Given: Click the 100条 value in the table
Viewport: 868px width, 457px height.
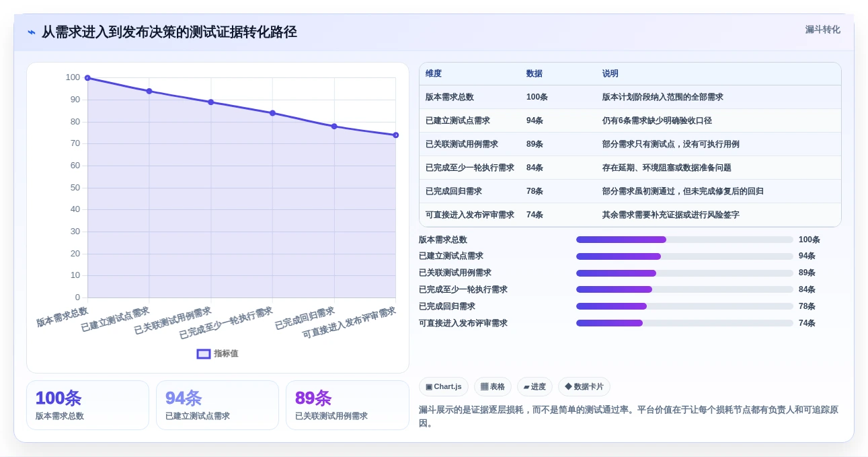Looking at the screenshot, I should pos(537,97).
